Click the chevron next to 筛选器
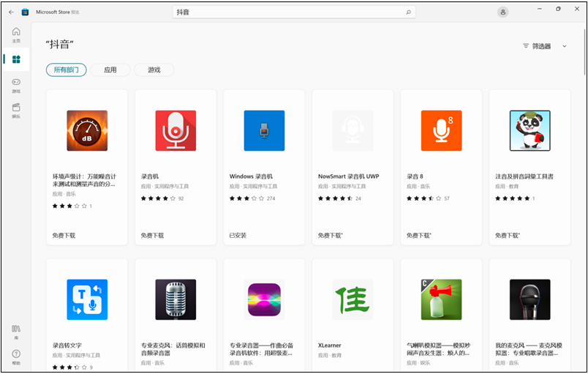The height and width of the screenshot is (374, 588). [x=564, y=46]
